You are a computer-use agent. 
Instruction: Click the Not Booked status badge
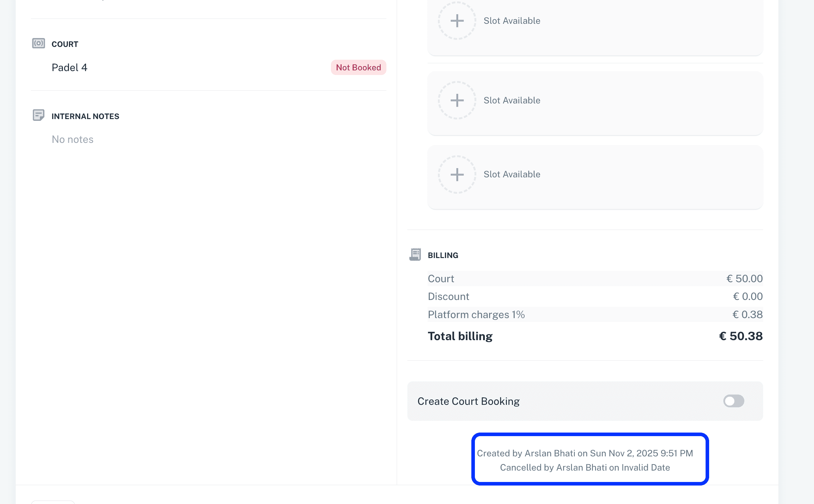358,68
